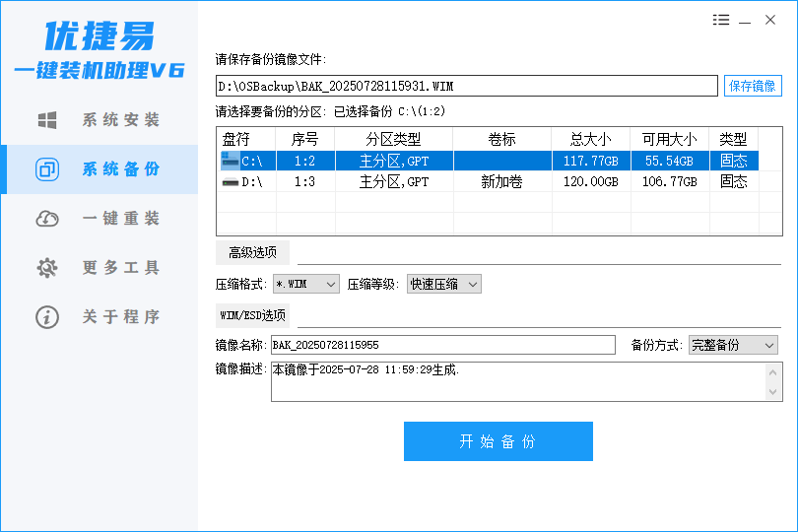Click 主分区,GPT cell in the D:\ row

(x=394, y=181)
